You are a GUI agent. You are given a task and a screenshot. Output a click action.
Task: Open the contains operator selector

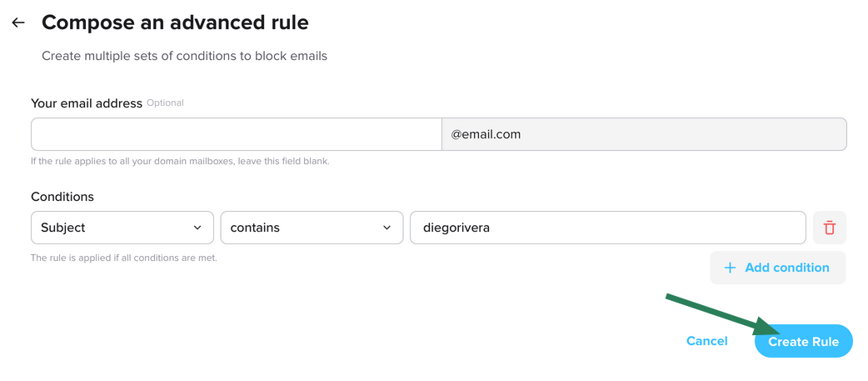tap(312, 228)
